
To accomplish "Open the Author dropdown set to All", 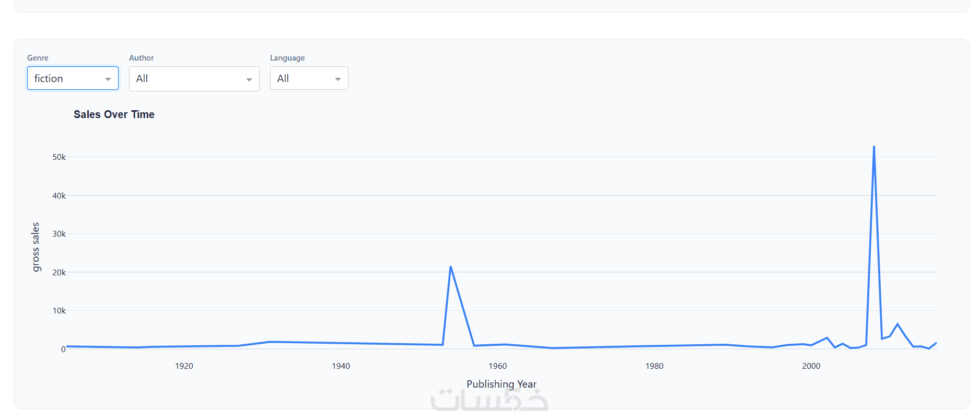I will (188, 79).
